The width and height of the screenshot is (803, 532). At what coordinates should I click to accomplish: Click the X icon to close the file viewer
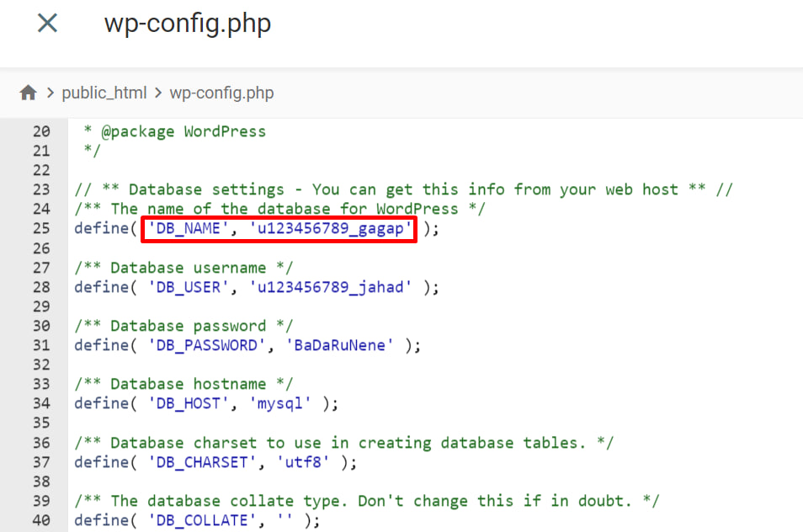[x=47, y=23]
